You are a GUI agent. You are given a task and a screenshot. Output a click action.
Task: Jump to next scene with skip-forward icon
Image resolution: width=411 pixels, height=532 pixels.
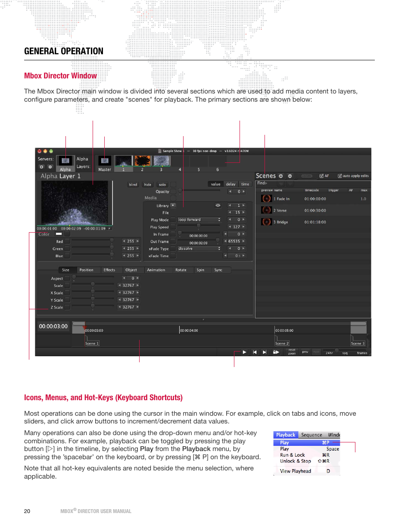(265, 352)
